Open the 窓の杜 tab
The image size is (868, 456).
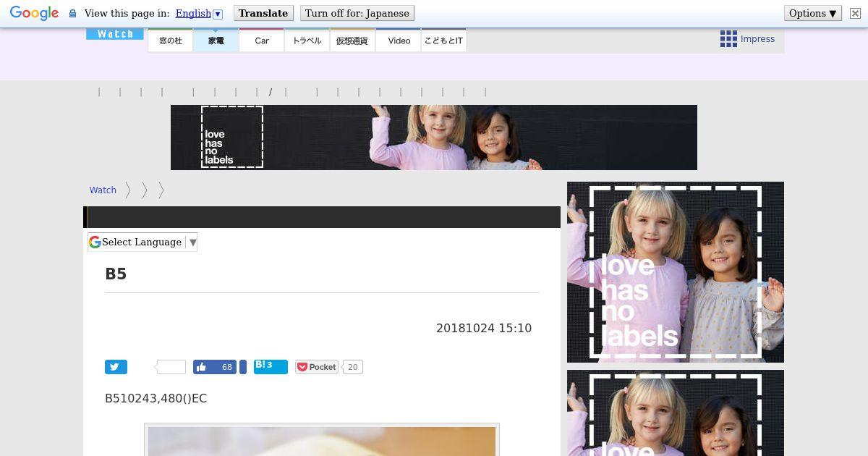(x=171, y=41)
